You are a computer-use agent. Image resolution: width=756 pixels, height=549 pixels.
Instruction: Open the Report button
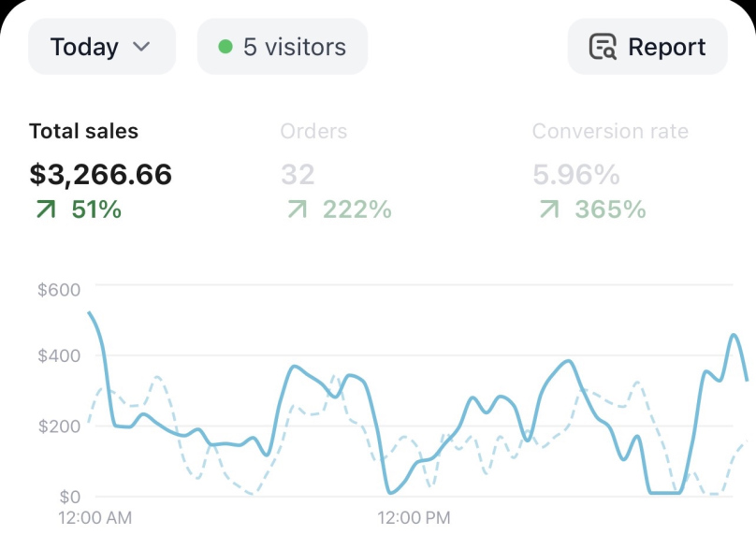point(647,47)
